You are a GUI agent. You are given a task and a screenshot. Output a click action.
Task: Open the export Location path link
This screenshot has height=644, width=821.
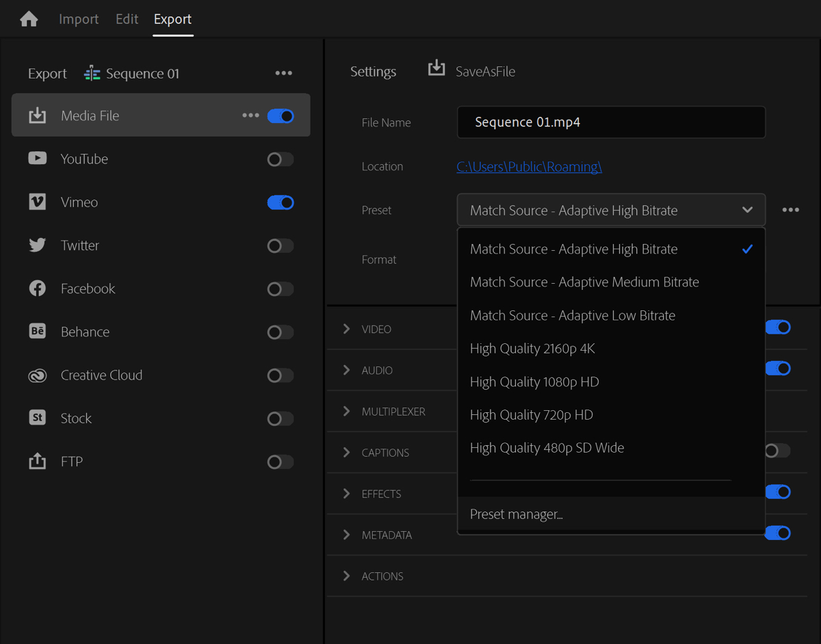pos(529,167)
